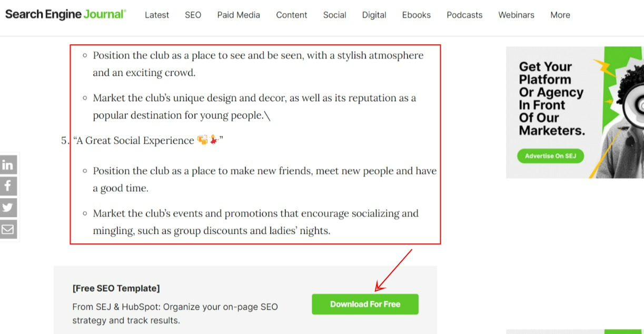The height and width of the screenshot is (334, 644).
Task: Go to Podcasts page
Action: pyautogui.click(x=464, y=15)
